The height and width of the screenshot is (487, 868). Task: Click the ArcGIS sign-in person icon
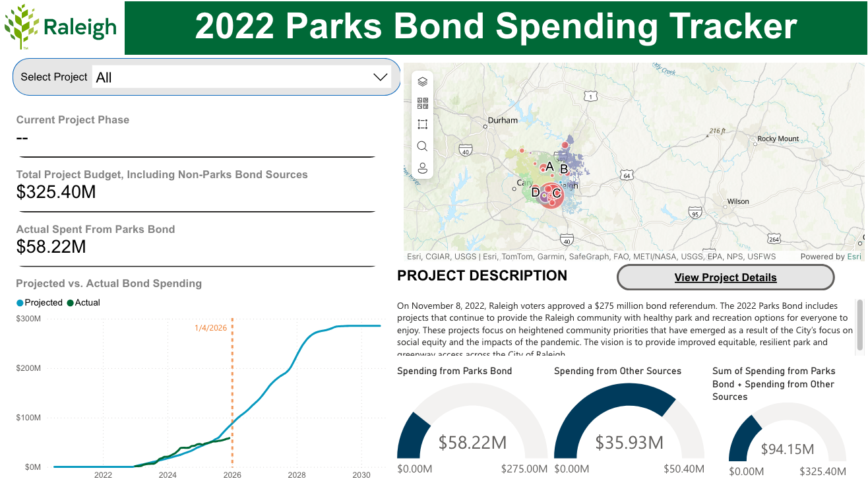(423, 168)
